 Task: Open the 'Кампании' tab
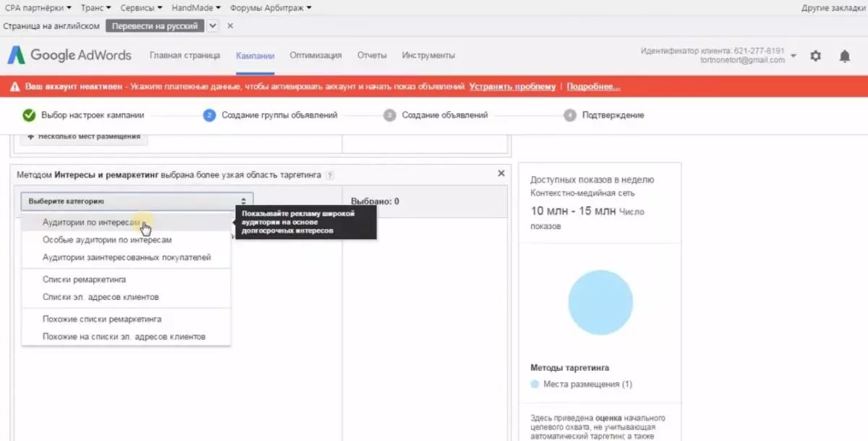tap(255, 56)
